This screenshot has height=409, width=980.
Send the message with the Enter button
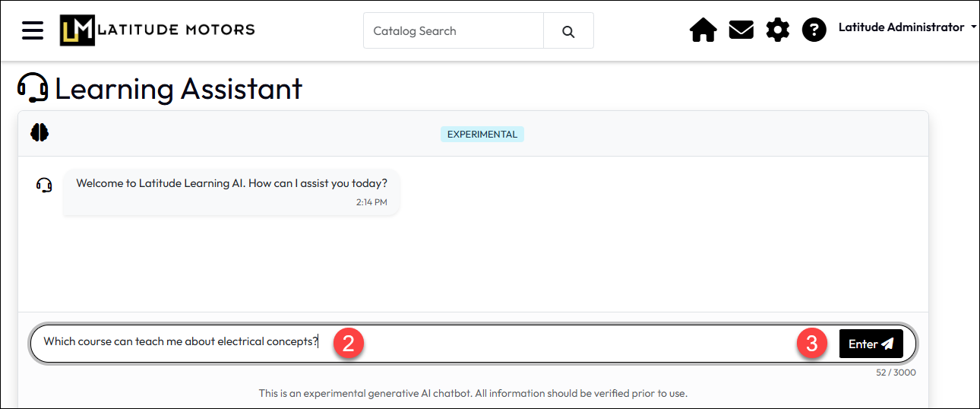pos(871,344)
